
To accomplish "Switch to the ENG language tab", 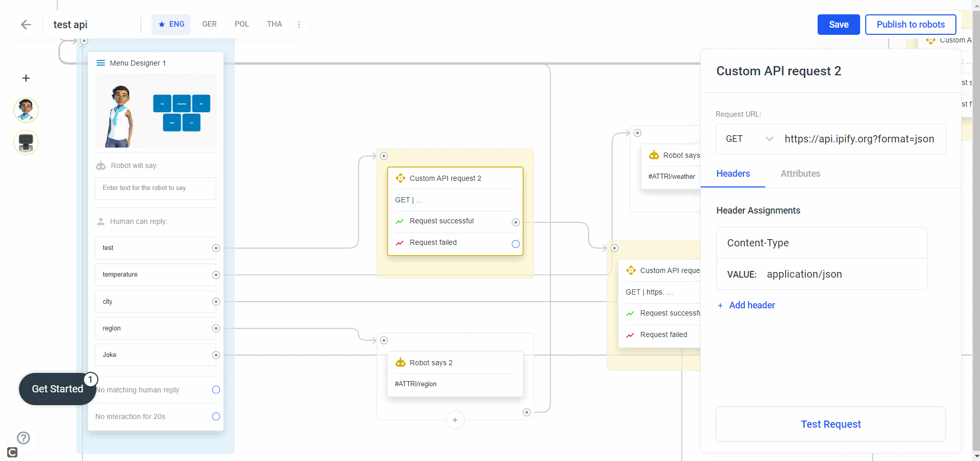I will (171, 24).
